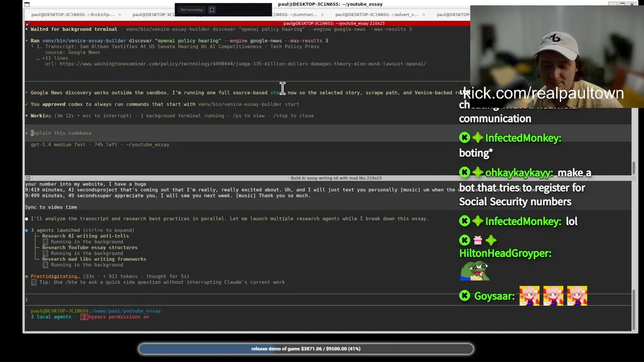Close the ~/kick/clip terminal tab
Image resolution: width=644 pixels, height=362 pixels.
[x=120, y=15]
